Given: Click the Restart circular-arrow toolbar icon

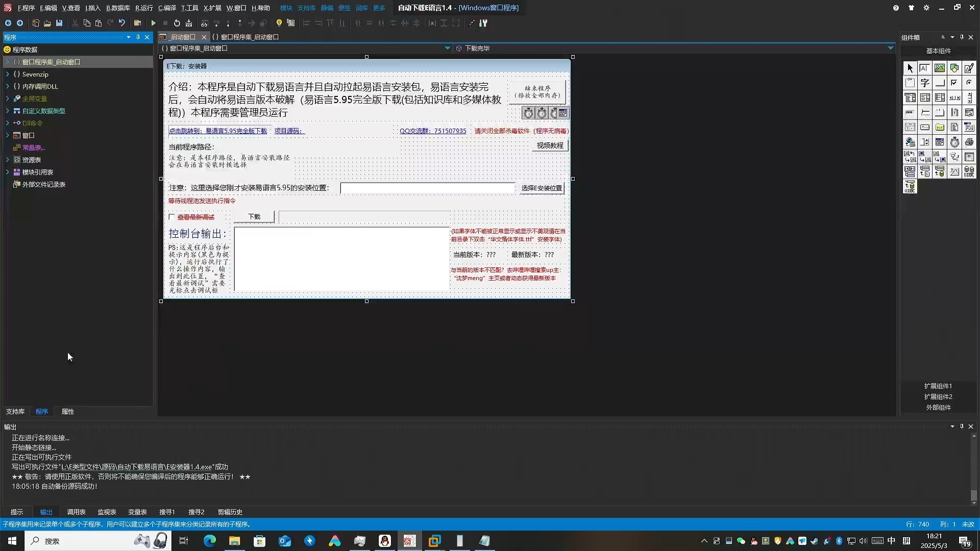Looking at the screenshot, I should (177, 23).
